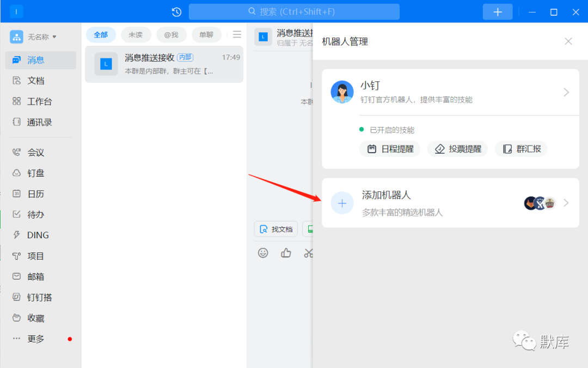This screenshot has height=368, width=588.
Task: Open 文档 in the sidebar
Action: coord(40,81)
